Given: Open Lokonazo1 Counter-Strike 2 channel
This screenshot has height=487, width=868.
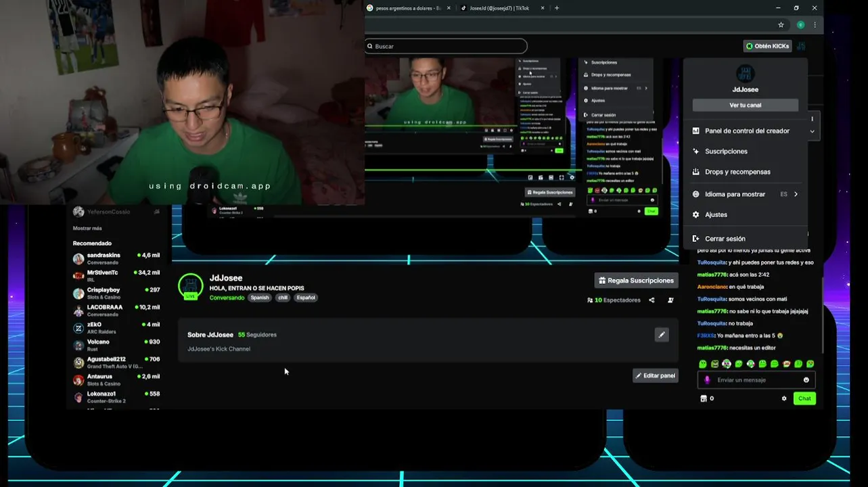Looking at the screenshot, I should [116, 397].
